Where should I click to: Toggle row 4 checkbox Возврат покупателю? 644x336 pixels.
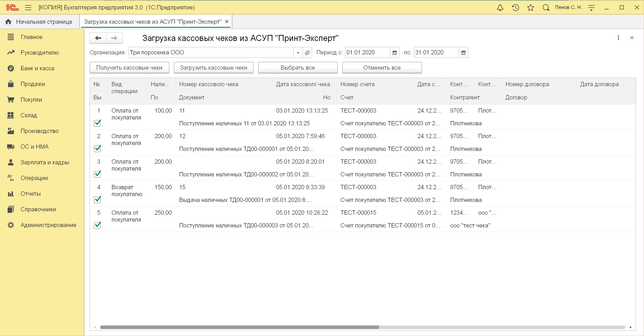[97, 200]
